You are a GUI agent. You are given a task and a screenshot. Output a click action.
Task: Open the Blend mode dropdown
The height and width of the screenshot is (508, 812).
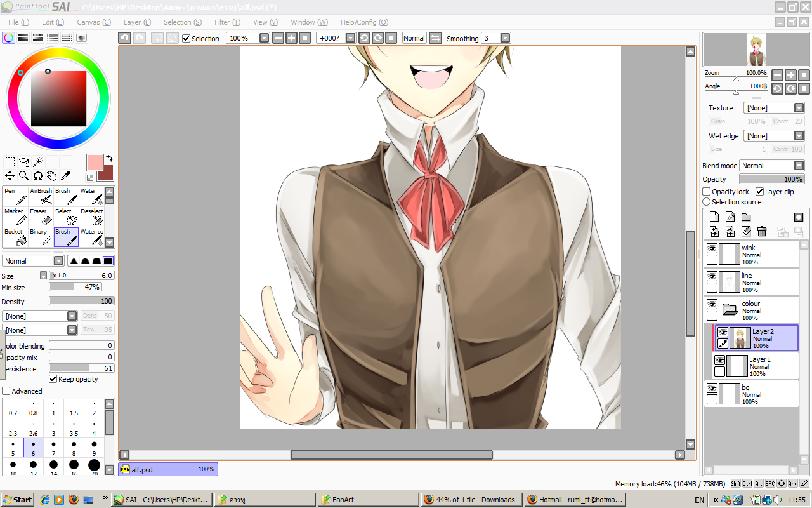[799, 166]
